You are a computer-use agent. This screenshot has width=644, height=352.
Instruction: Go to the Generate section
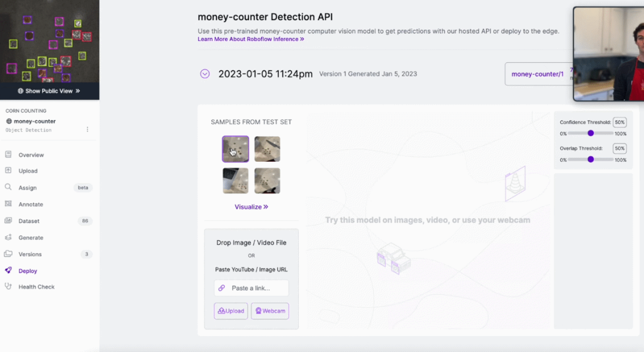tap(31, 237)
